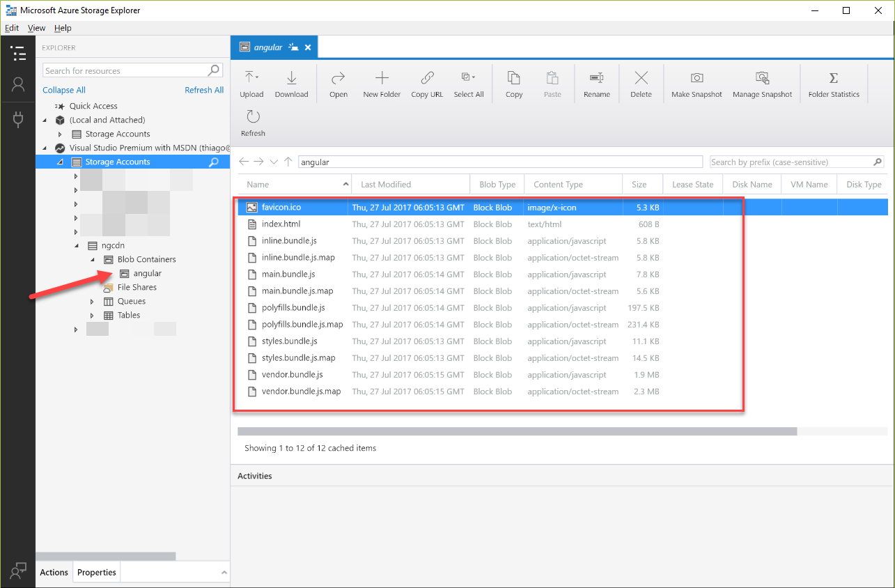
Task: Click the Refresh toolbar button
Action: point(253,123)
